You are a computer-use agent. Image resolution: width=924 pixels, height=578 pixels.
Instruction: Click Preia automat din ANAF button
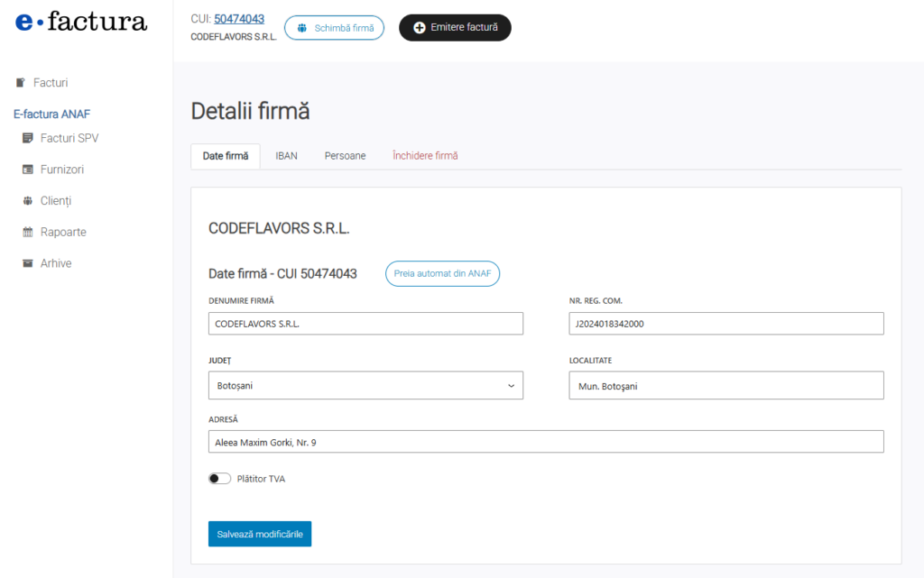[x=442, y=273]
